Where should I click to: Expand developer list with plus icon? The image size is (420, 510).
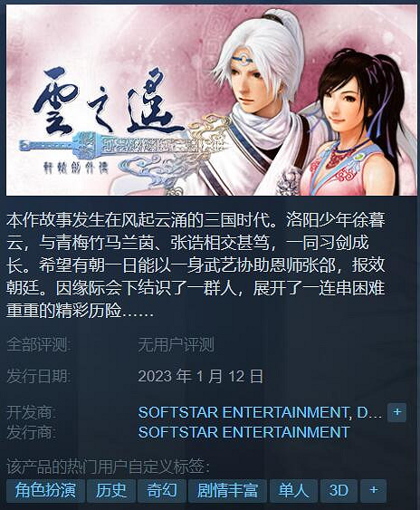[x=396, y=412]
